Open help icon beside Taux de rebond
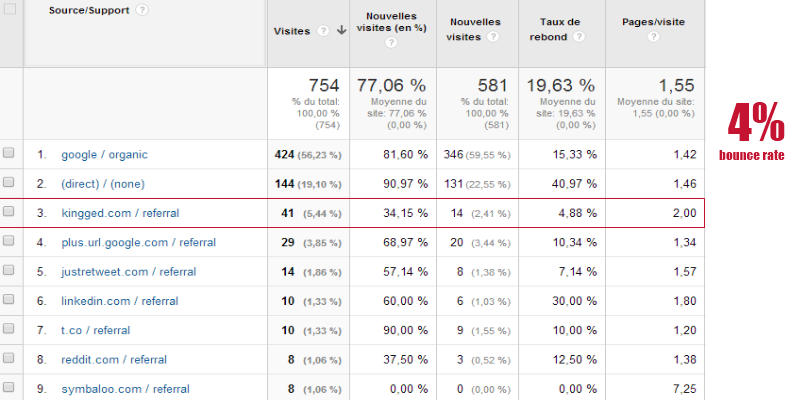The height and width of the screenshot is (400, 800). pos(579,37)
